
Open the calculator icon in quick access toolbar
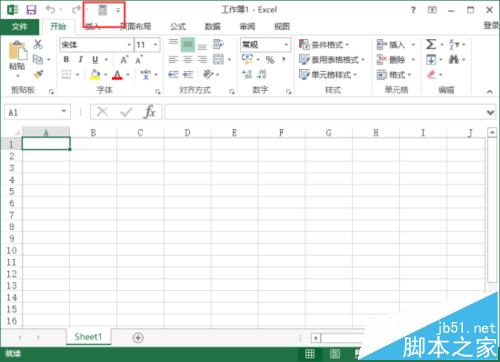click(x=102, y=10)
